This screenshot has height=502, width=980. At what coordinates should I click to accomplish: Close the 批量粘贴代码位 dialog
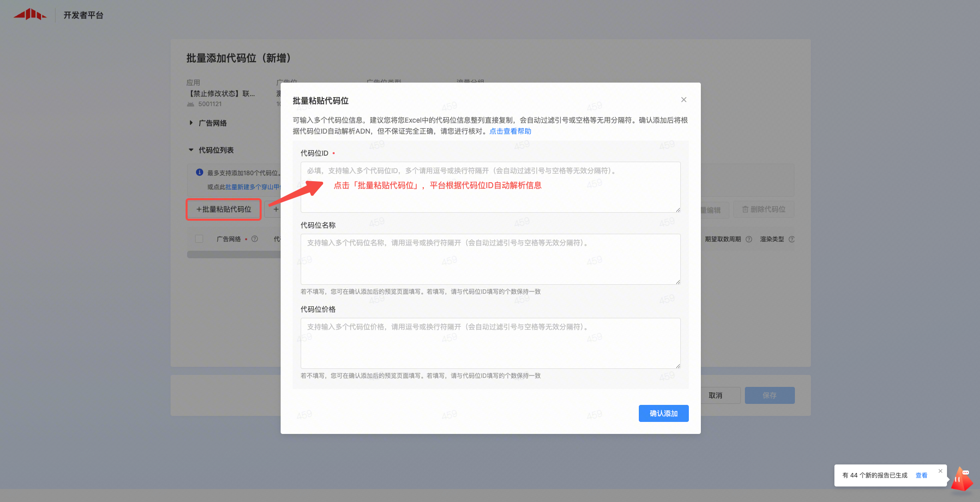[x=683, y=100]
